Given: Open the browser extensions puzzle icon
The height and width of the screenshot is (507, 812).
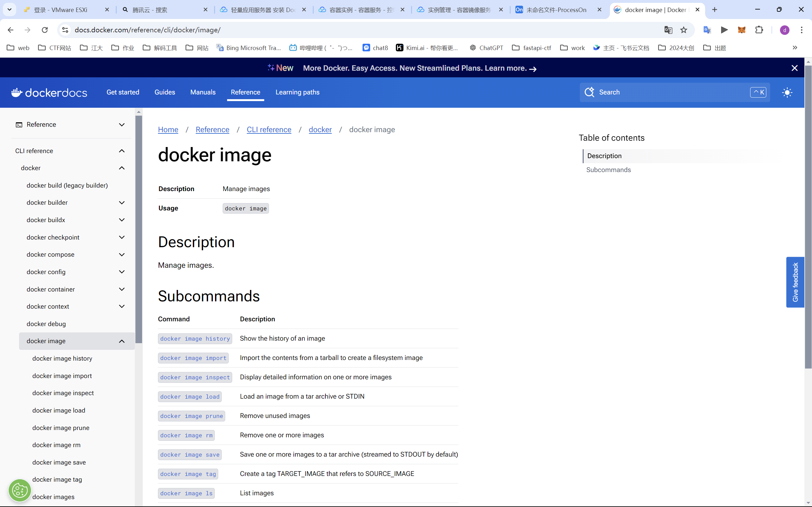Looking at the screenshot, I should pos(759,30).
